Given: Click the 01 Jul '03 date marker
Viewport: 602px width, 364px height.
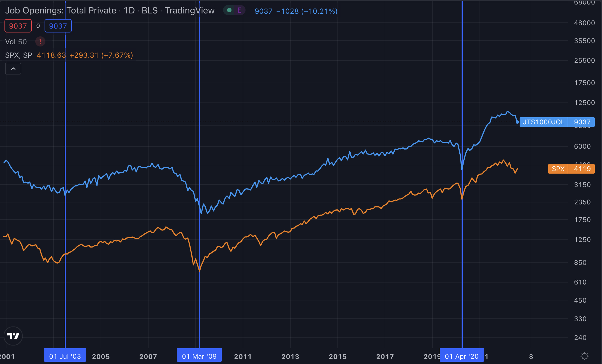Looking at the screenshot, I should 65,356.
